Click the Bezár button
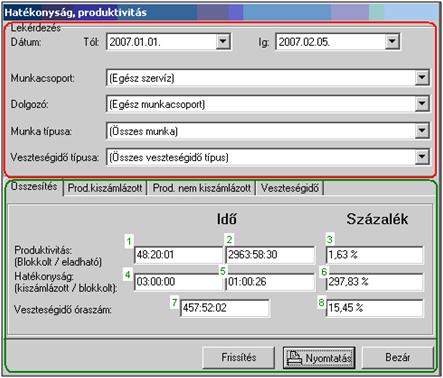 398,358
